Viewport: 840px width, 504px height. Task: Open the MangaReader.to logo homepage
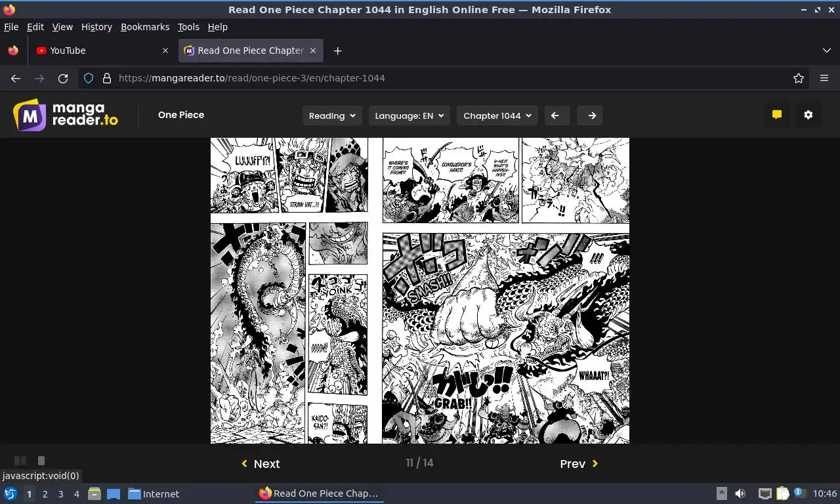pyautogui.click(x=66, y=115)
